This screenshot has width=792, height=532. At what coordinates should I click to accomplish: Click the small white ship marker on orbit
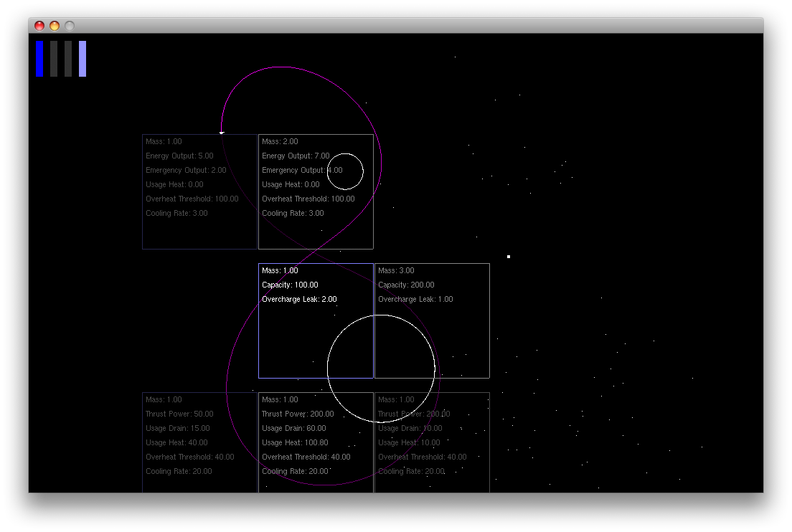(222, 133)
